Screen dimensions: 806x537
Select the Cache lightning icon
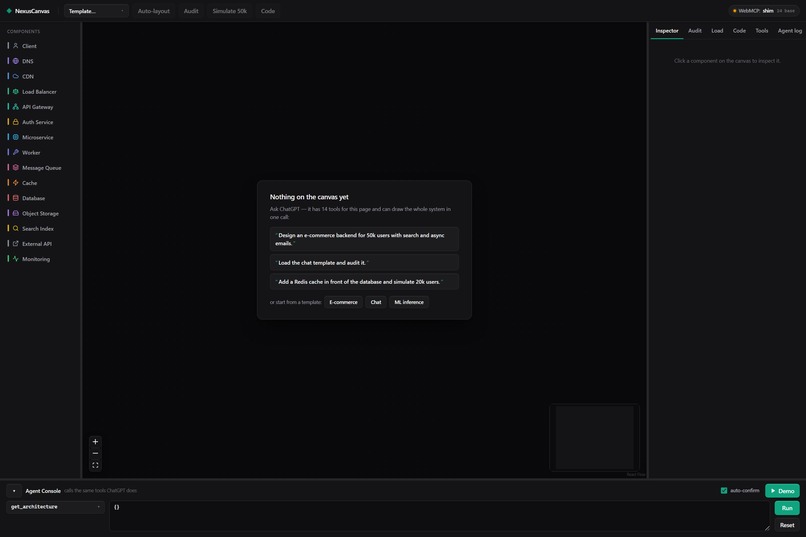pyautogui.click(x=15, y=183)
